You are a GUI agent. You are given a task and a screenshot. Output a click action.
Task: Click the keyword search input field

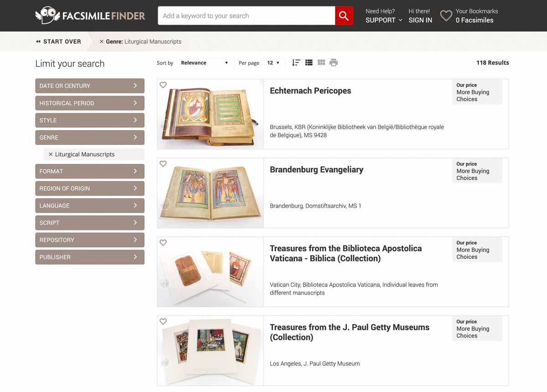pos(246,16)
